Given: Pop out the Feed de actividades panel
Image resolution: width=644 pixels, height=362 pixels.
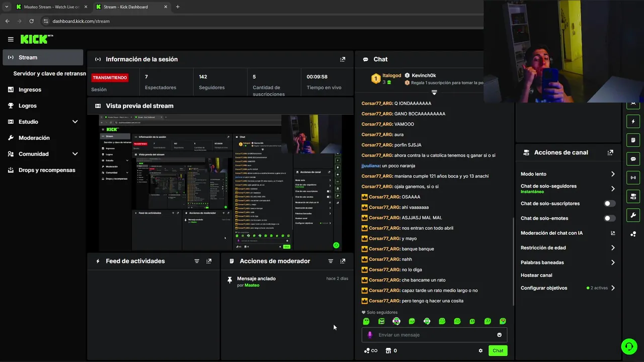Looking at the screenshot, I should 209,261.
